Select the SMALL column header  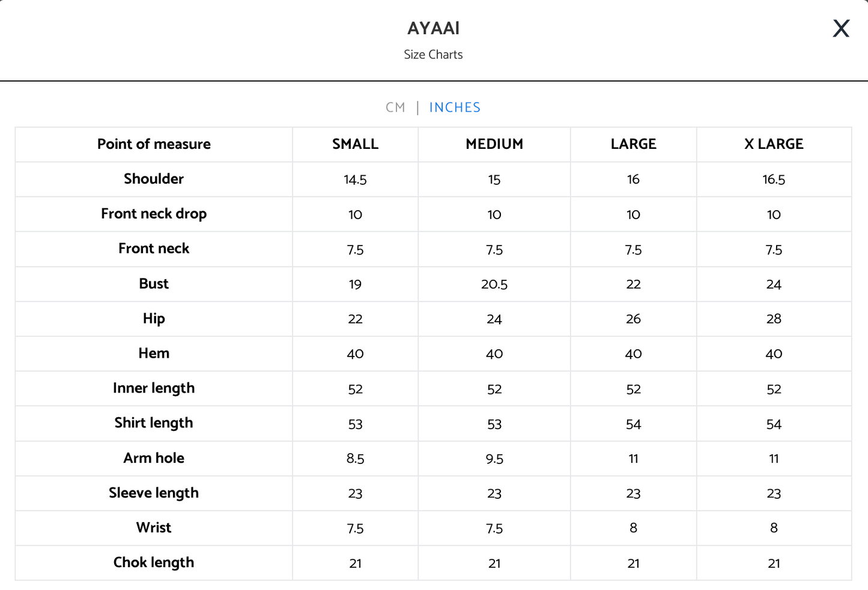pyautogui.click(x=355, y=144)
